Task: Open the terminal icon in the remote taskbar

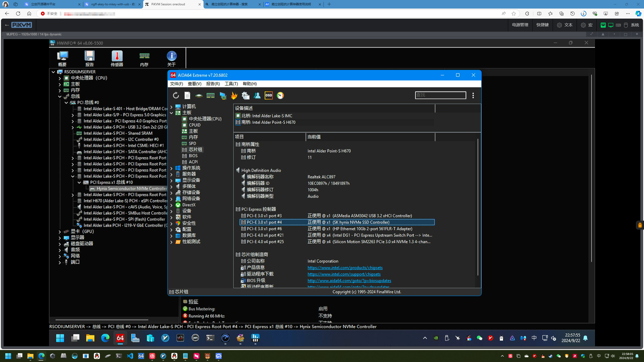Action: pyautogui.click(x=210, y=338)
